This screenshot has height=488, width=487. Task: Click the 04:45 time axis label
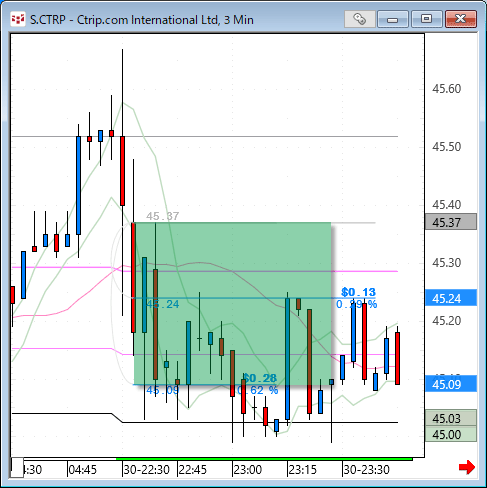[x=82, y=470]
